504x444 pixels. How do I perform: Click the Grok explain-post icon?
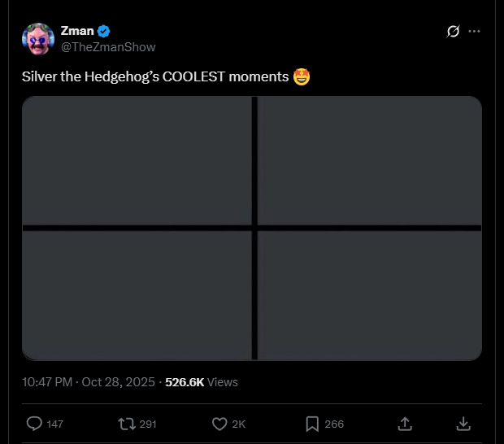(454, 32)
